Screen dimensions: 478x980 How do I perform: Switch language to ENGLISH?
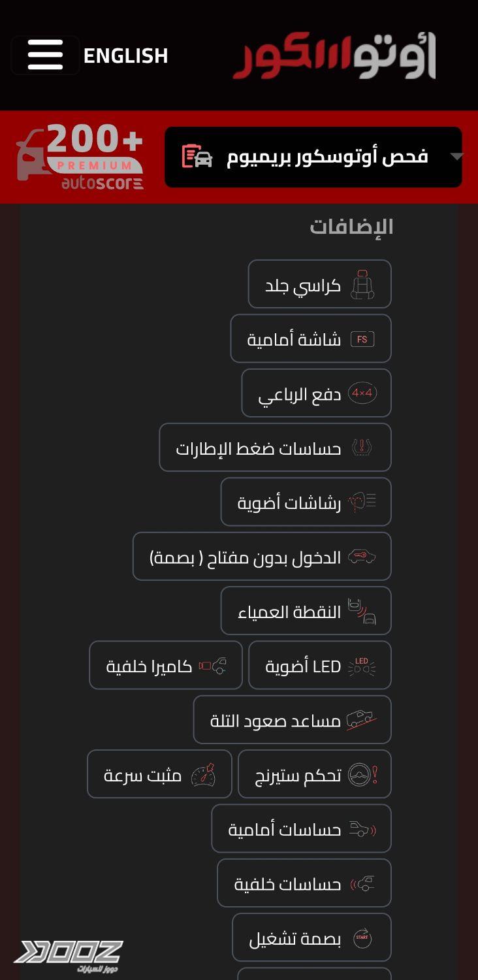[126, 56]
